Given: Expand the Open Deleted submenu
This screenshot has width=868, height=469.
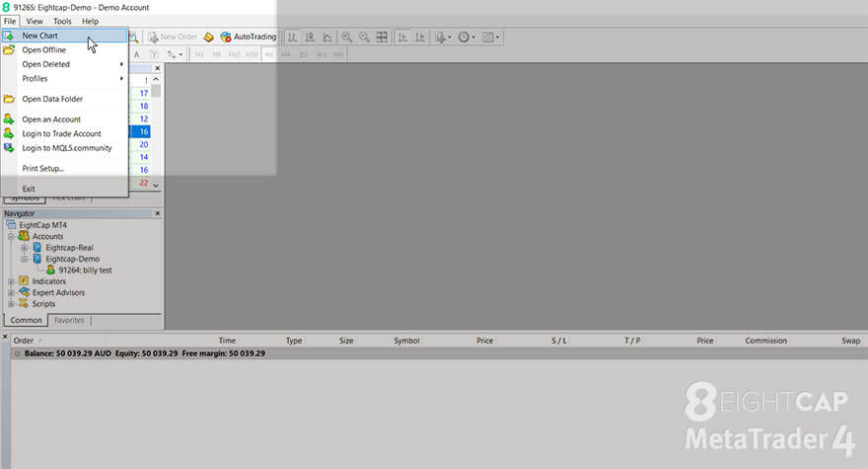Looking at the screenshot, I should click(x=65, y=64).
